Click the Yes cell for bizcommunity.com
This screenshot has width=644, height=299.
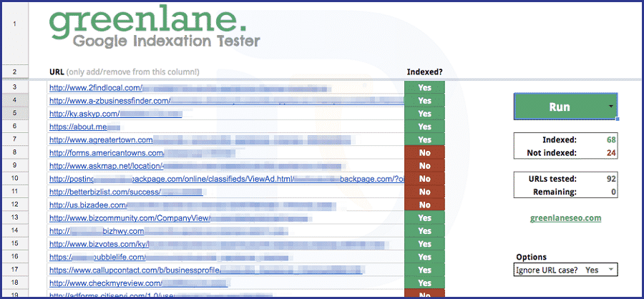click(x=424, y=218)
